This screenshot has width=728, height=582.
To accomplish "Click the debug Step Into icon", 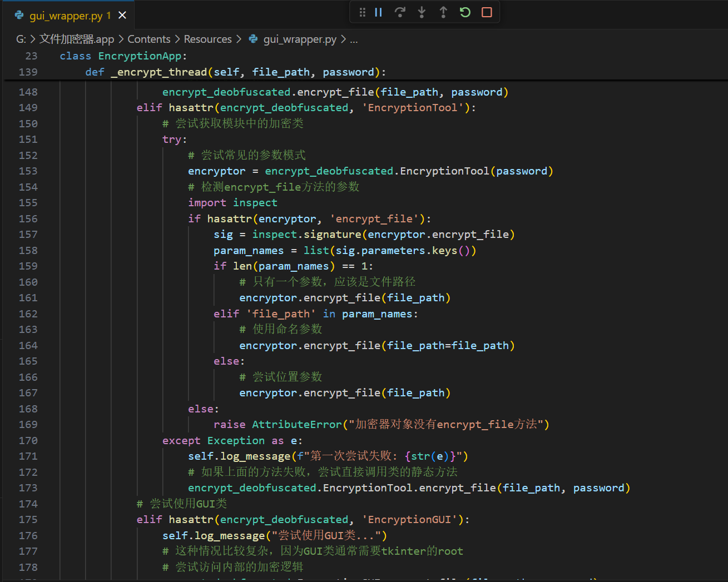I will coord(422,12).
